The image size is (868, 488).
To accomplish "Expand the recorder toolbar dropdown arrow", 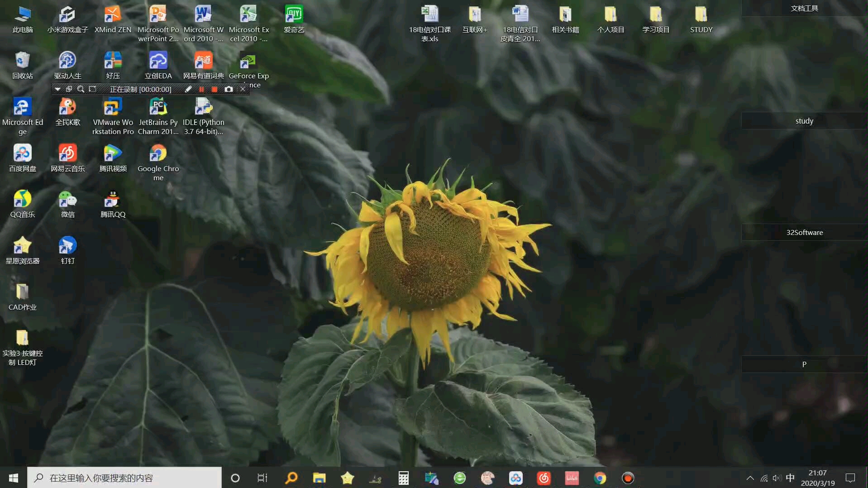I will tap(57, 89).
